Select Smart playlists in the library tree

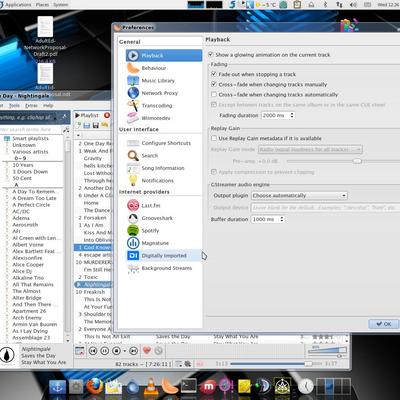coord(30,138)
